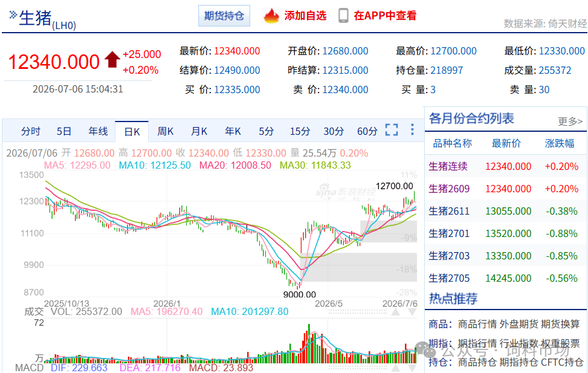The image size is (588, 373).
Task: Click the fullscreen expand chart icon
Action: point(392,130)
